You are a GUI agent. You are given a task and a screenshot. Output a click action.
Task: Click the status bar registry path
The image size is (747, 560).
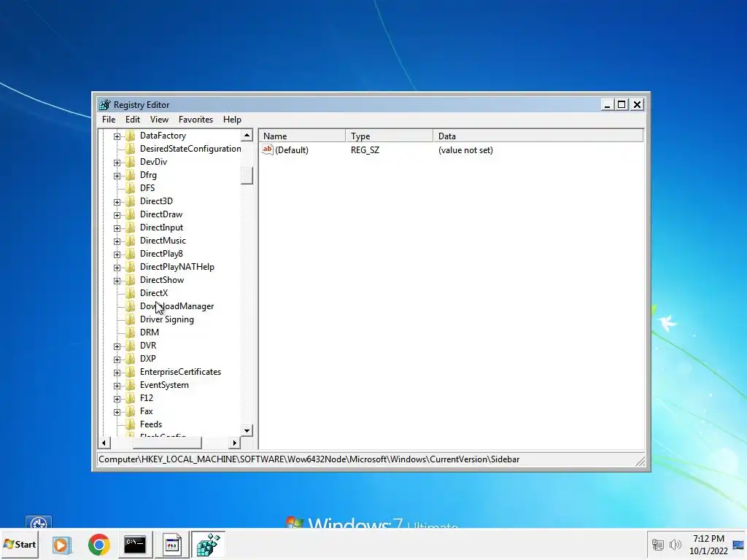pyautogui.click(x=309, y=459)
